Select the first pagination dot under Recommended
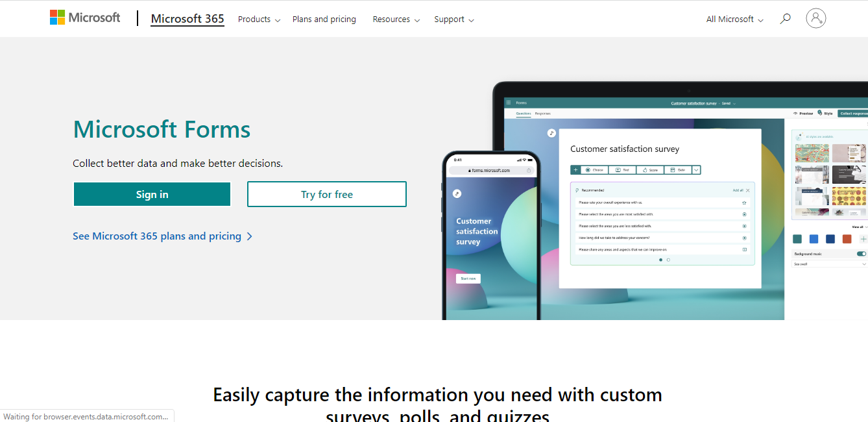Viewport: 868px width, 422px height. (660, 260)
